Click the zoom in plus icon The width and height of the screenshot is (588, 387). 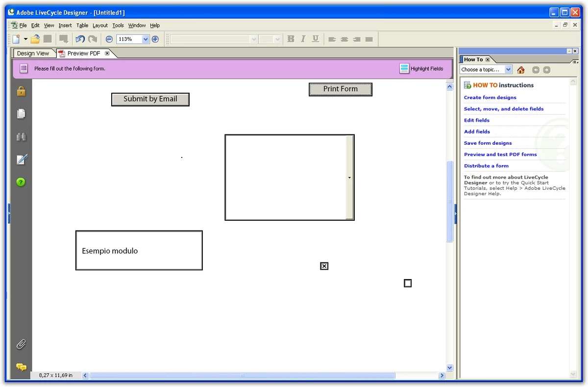(155, 39)
